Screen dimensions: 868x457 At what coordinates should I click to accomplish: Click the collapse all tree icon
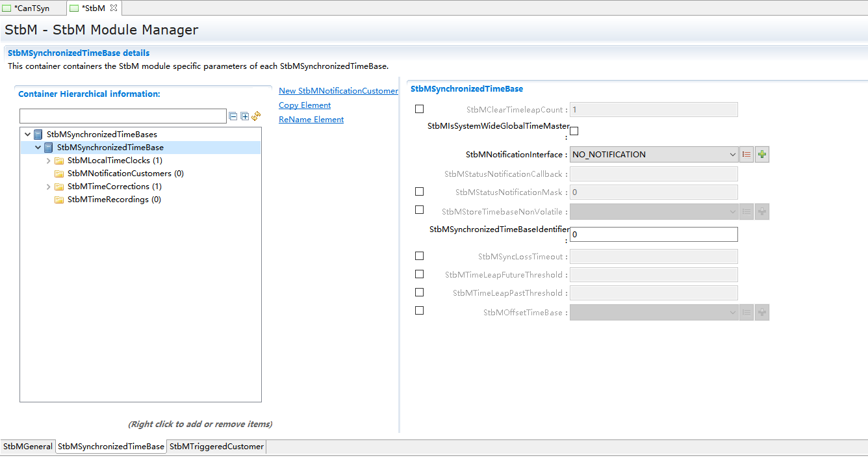pos(233,116)
